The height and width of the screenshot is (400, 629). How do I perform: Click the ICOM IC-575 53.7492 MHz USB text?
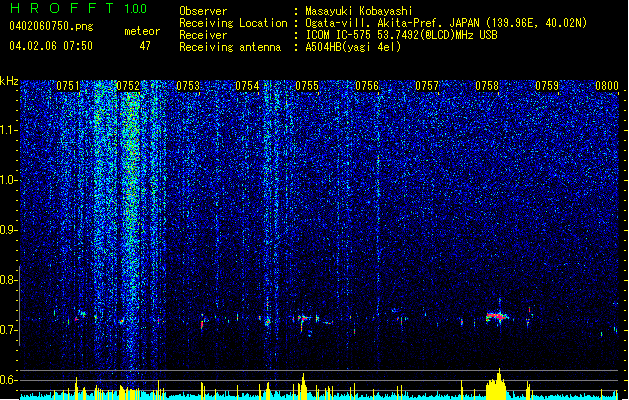(401, 35)
